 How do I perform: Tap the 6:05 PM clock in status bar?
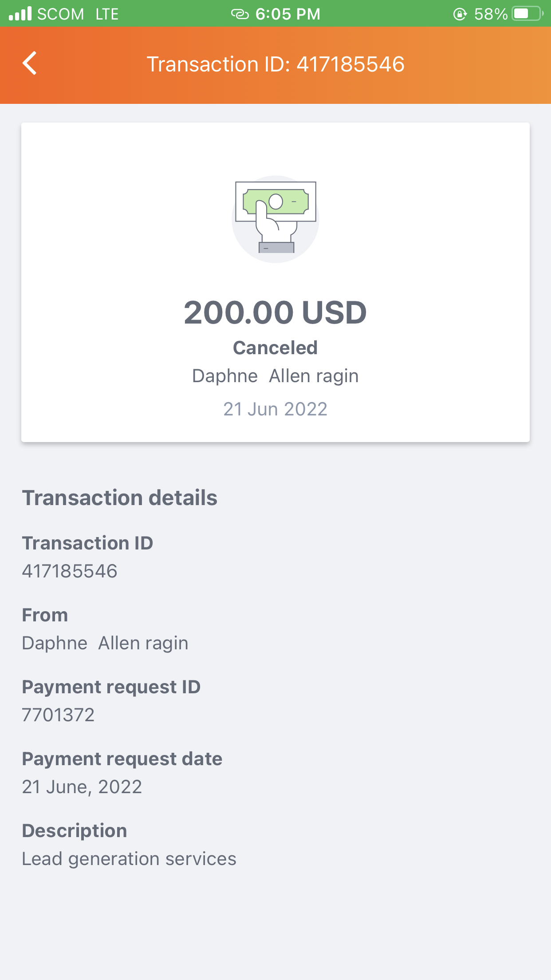[x=288, y=14]
